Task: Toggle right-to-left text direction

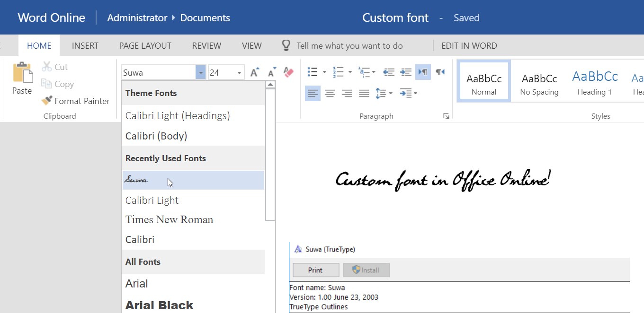Action: click(440, 72)
